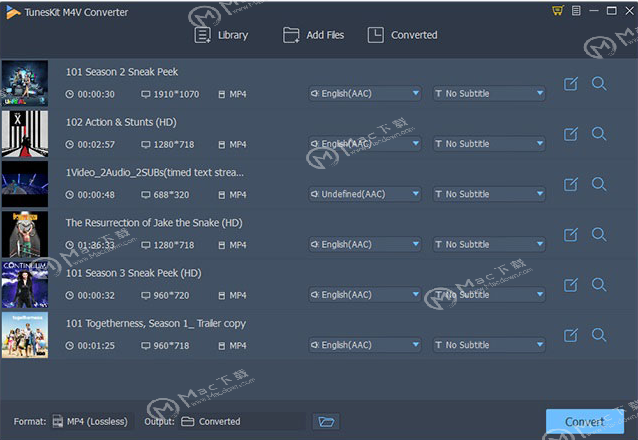Open the Undefined(AAC) audio dropdown
This screenshot has width=638, height=440.
point(365,194)
